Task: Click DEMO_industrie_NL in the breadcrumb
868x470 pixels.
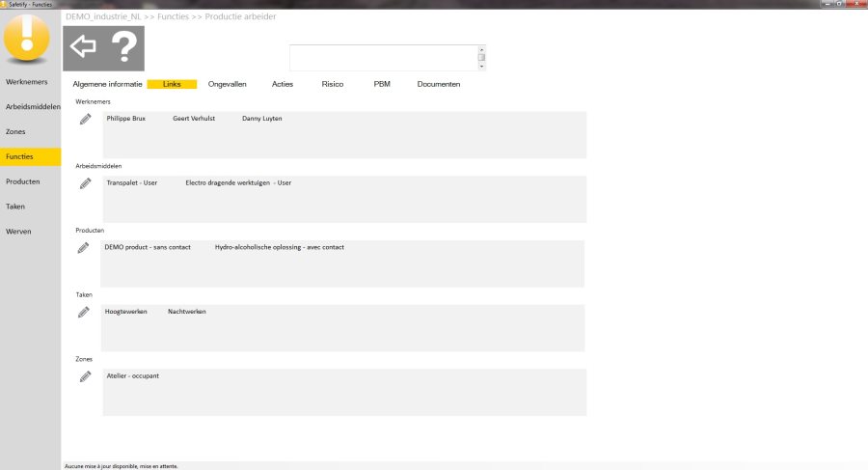Action: point(103,16)
